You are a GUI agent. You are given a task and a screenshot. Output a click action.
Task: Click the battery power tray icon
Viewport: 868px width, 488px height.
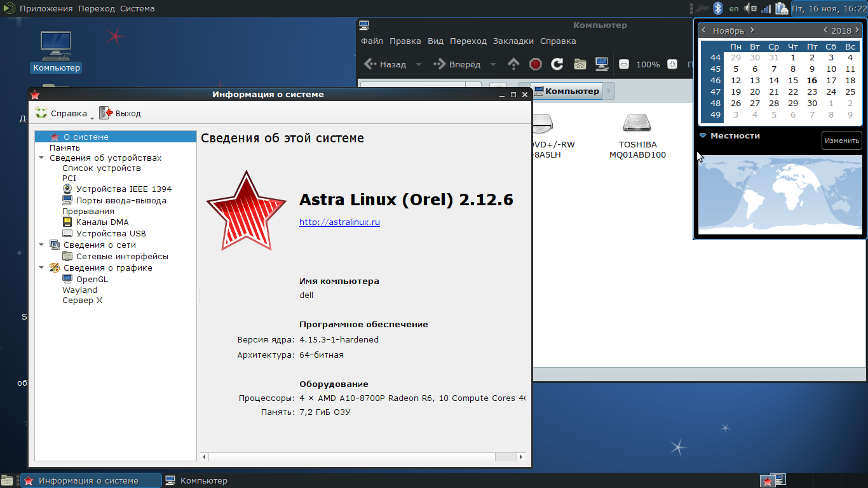coord(781,8)
